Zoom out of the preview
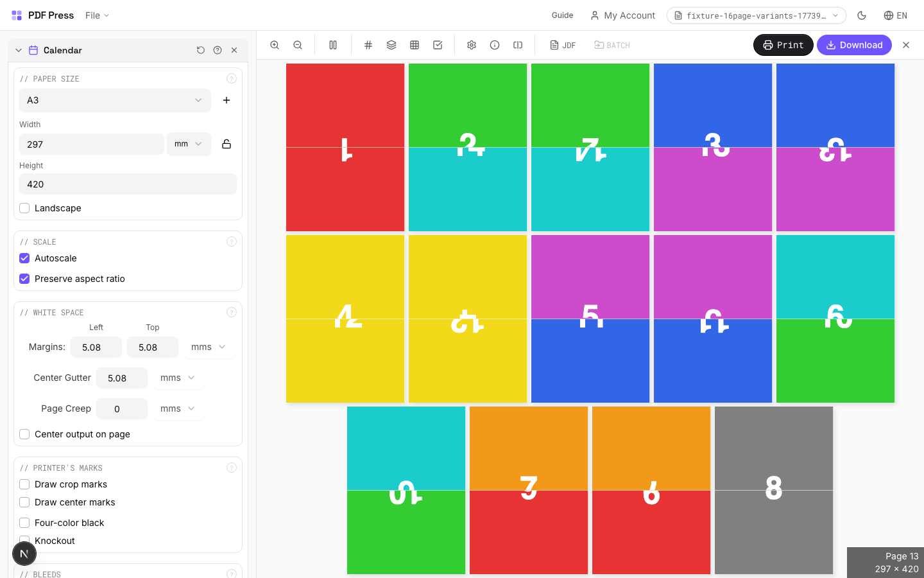 pyautogui.click(x=298, y=45)
